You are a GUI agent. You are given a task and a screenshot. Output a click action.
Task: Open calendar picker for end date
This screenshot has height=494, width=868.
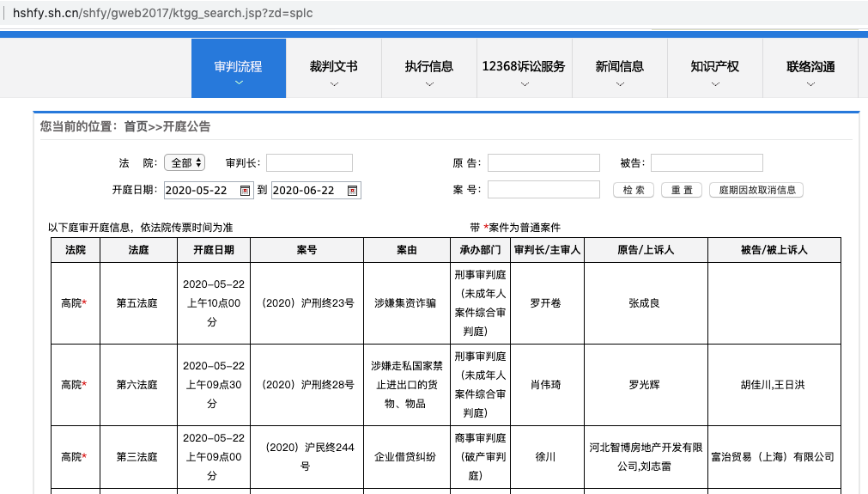tap(352, 191)
